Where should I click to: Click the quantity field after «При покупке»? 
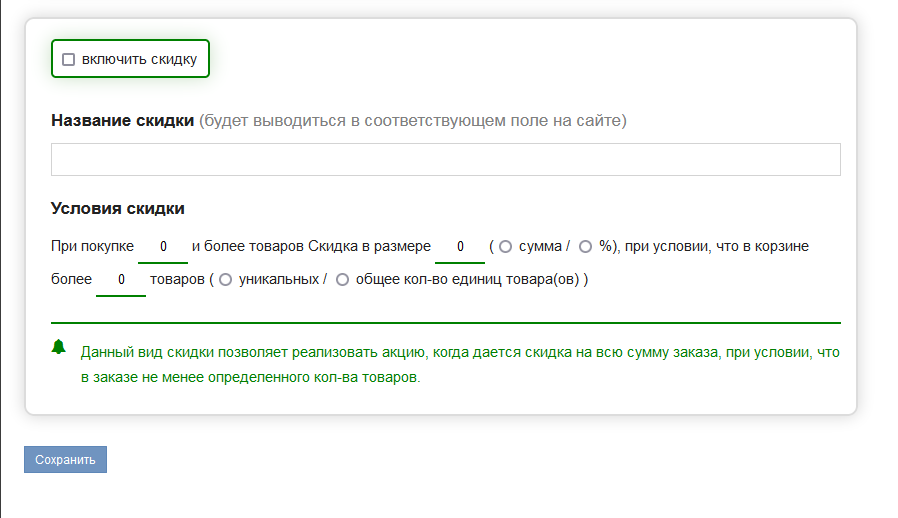click(x=163, y=247)
